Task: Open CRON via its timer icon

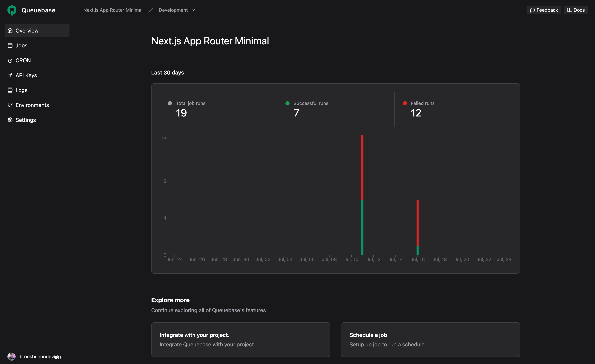Action: point(10,60)
